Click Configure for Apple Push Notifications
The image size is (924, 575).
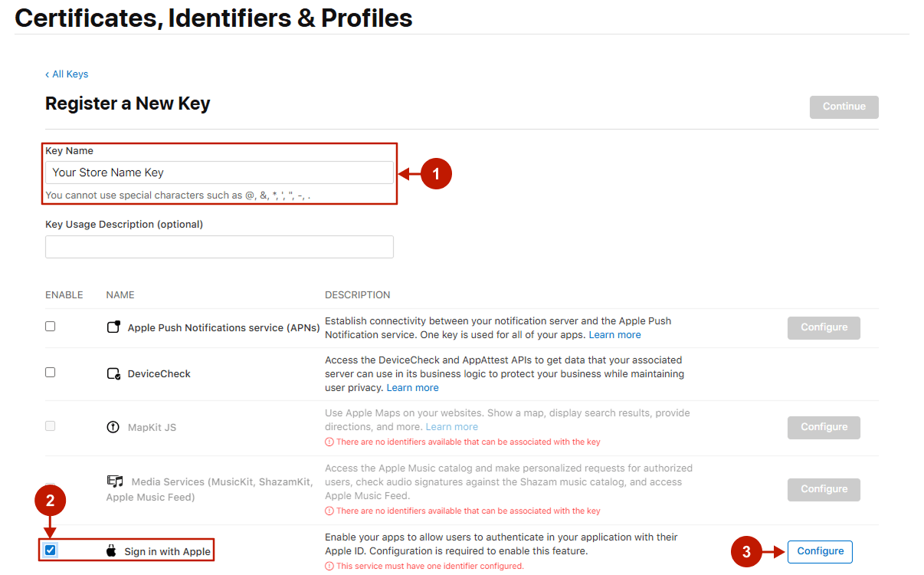824,327
